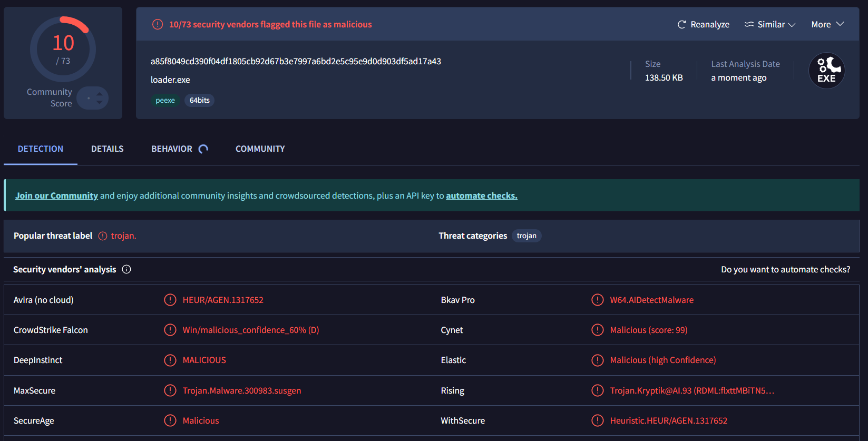Click the 'a moment ago' analysis date
868x441 pixels.
pos(739,77)
